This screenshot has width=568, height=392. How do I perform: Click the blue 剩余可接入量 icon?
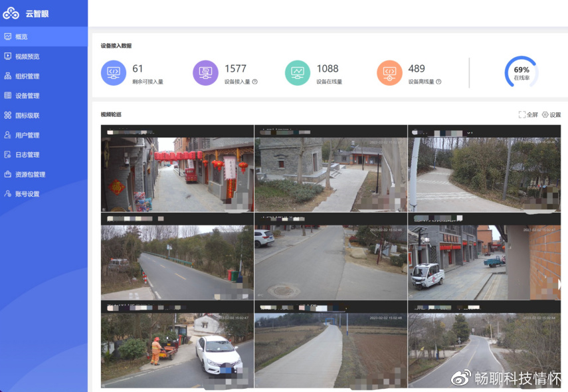point(114,73)
